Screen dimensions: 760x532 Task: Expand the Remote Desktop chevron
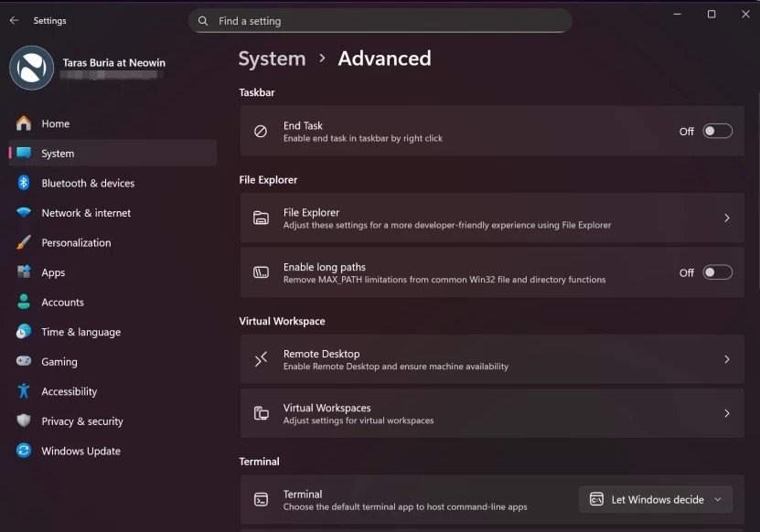coord(726,359)
